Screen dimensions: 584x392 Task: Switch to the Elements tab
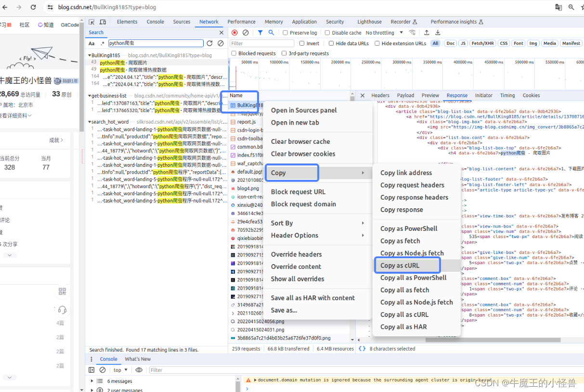tap(127, 22)
